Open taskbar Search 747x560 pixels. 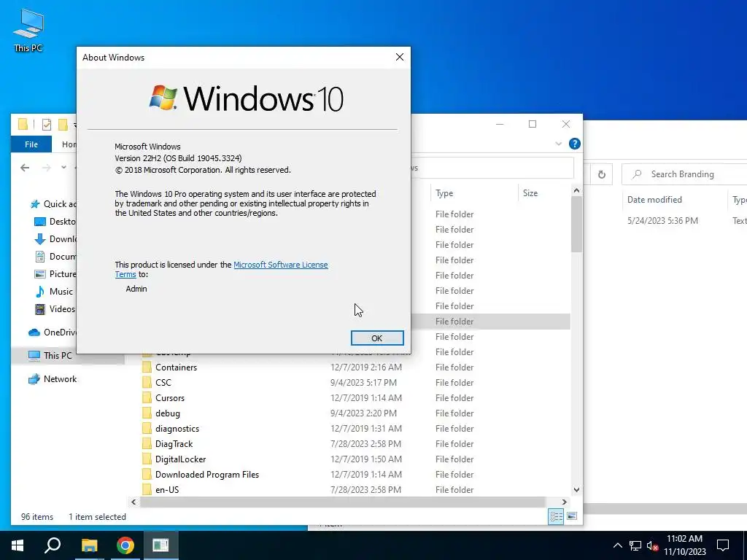pos(53,545)
